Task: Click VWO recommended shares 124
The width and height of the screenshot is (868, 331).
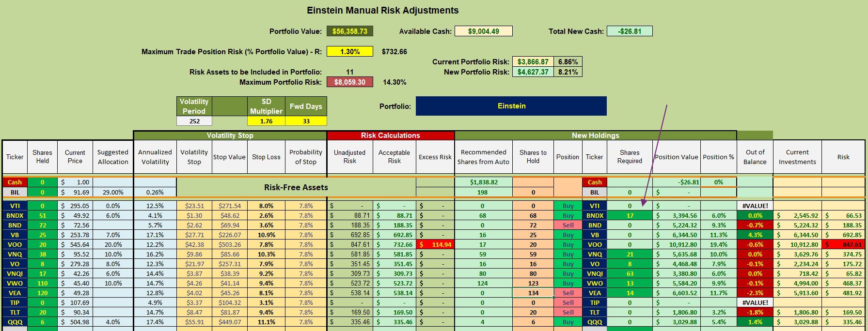Action: pyautogui.click(x=484, y=283)
